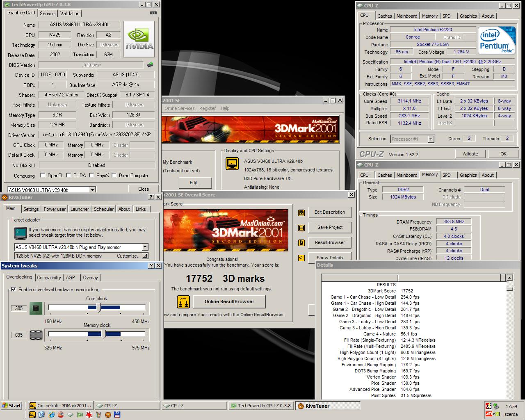The width and height of the screenshot is (525, 420).
Task: Click the Validate button in CPU-Z
Action: click(x=470, y=154)
